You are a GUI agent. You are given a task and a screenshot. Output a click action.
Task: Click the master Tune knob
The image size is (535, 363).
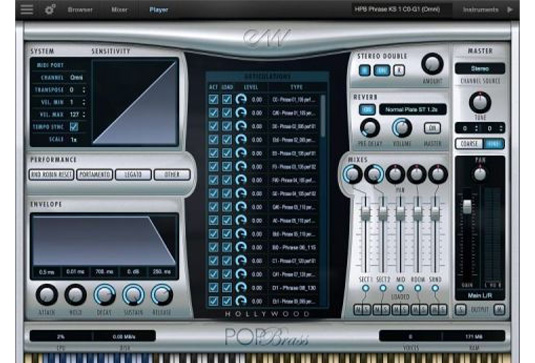pyautogui.click(x=480, y=102)
